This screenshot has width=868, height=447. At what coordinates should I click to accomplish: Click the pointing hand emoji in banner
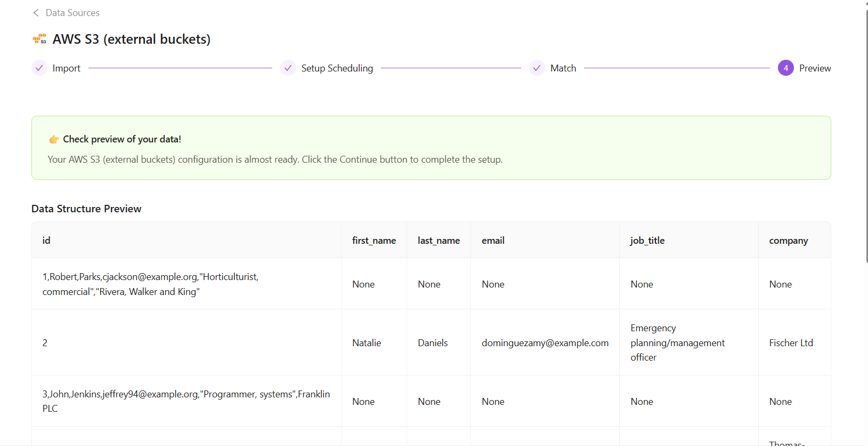pyautogui.click(x=54, y=139)
